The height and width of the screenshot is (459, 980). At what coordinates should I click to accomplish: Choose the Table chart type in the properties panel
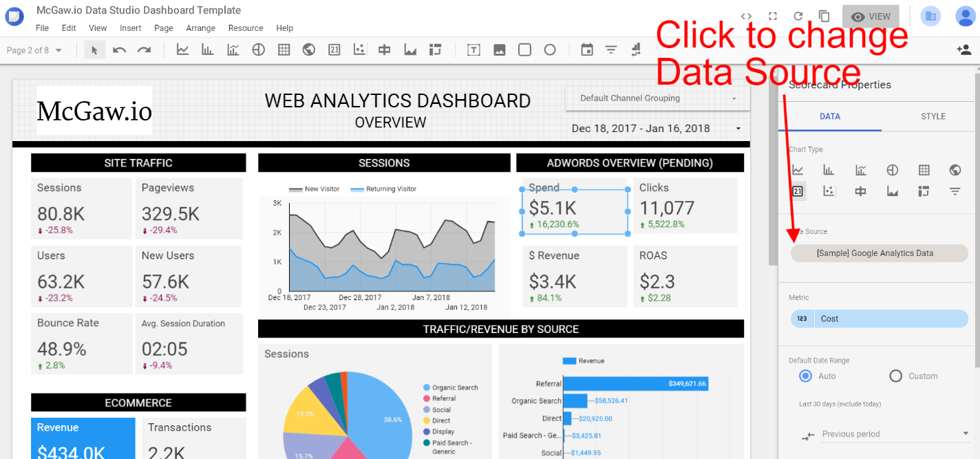924,170
